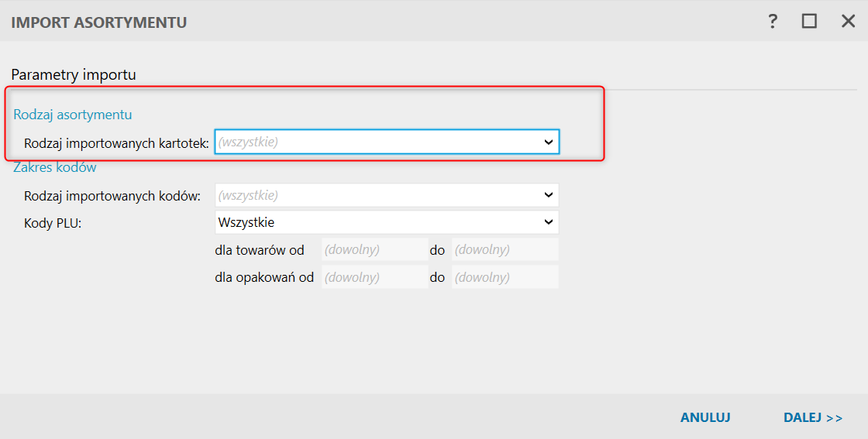Focus the 'dla towarów od' input field
This screenshot has height=439, width=868.
click(374, 250)
